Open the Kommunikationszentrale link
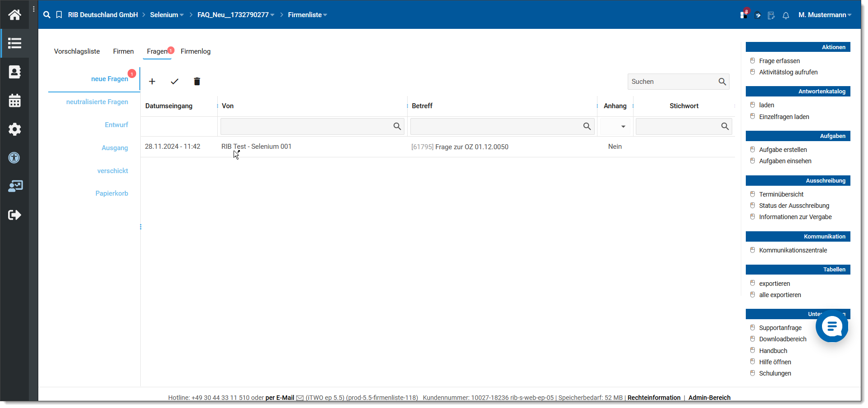The width and height of the screenshot is (868, 408). pyautogui.click(x=793, y=250)
